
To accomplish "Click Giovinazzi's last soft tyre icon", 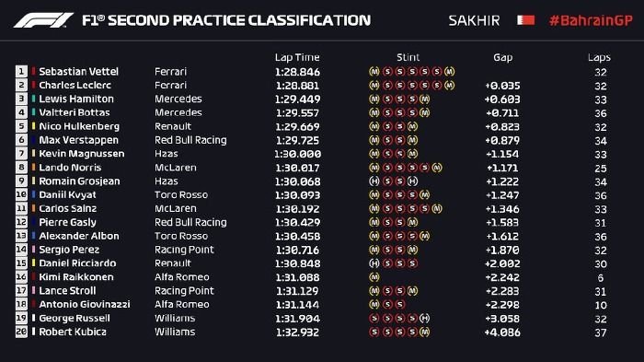I will click(399, 304).
